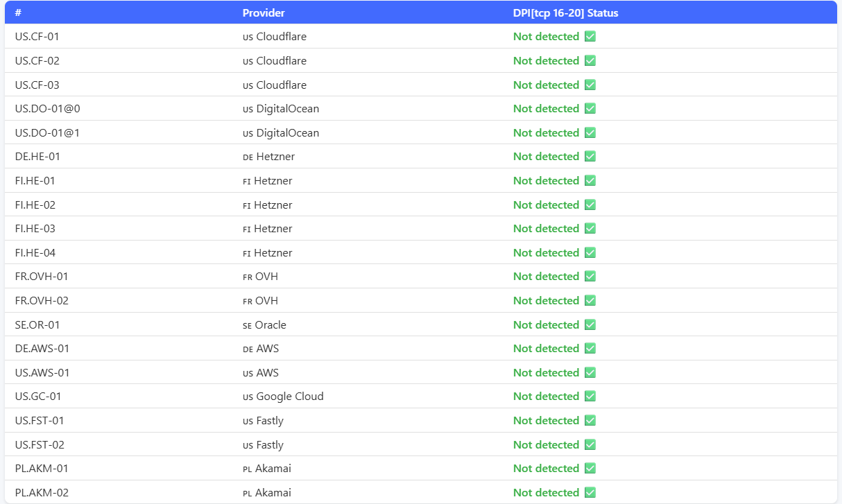842x504 pixels.
Task: Select the 'US.AWS-01' identifier cell
Action: click(x=42, y=372)
